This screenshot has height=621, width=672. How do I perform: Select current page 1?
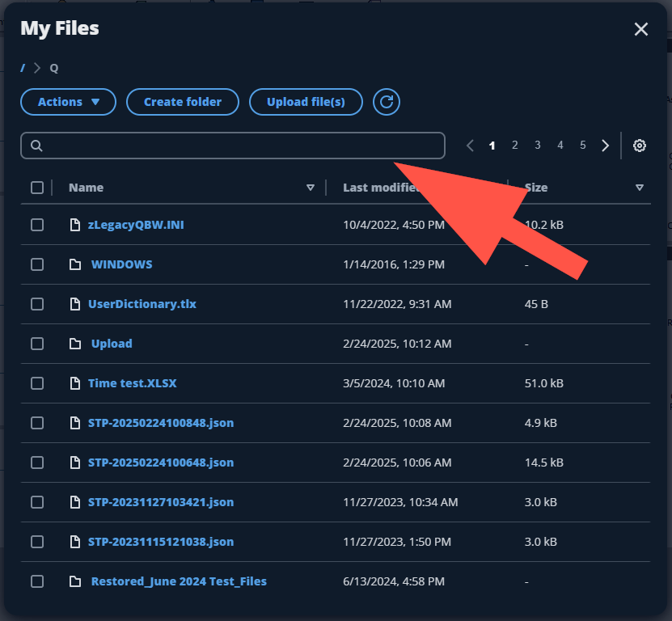click(492, 146)
